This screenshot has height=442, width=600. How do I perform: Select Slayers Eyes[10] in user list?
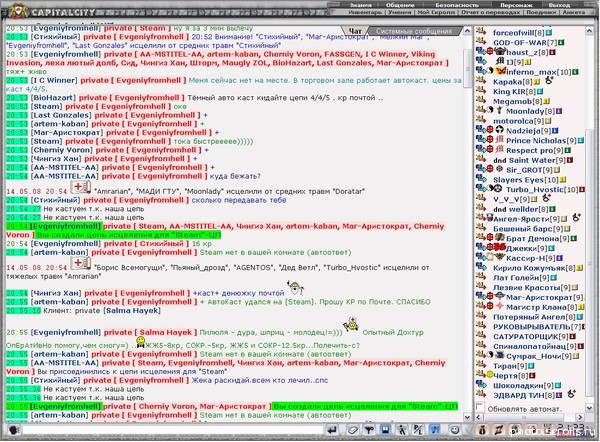[525, 179]
